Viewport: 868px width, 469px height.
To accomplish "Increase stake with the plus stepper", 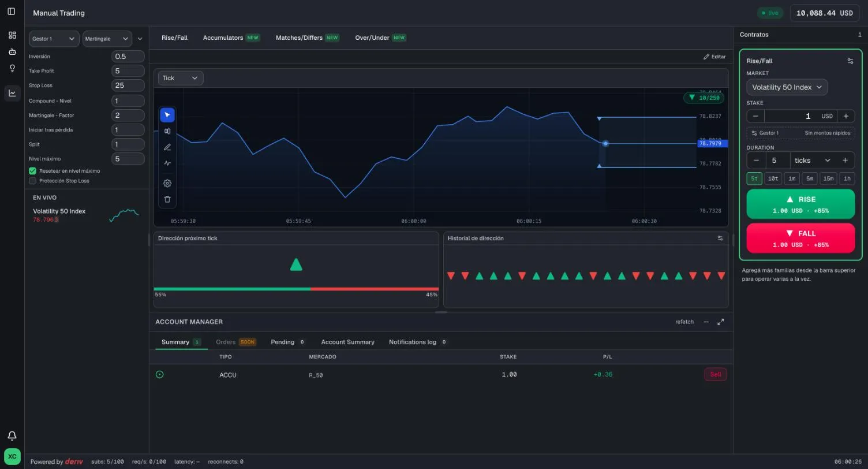I will tap(846, 116).
